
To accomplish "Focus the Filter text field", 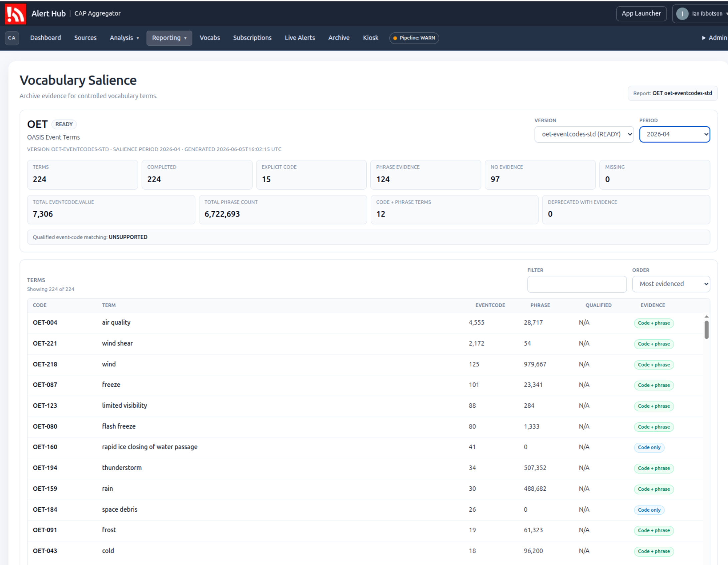I will click(x=577, y=284).
